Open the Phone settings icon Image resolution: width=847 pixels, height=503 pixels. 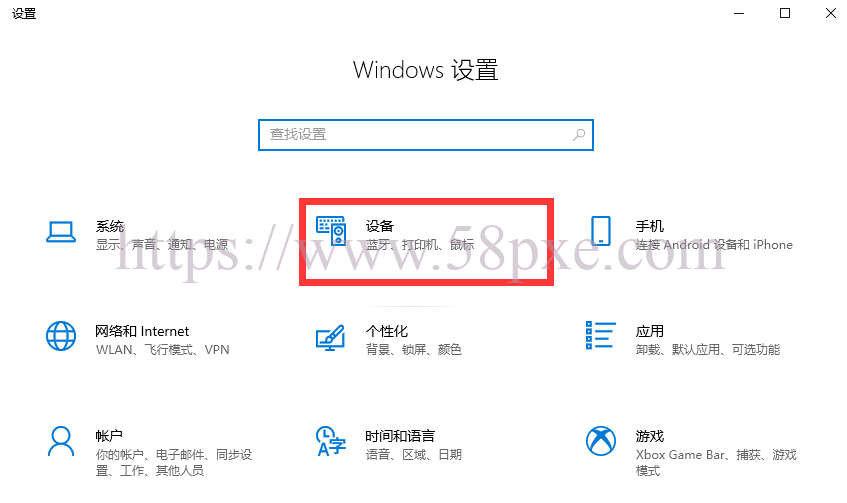tap(601, 231)
